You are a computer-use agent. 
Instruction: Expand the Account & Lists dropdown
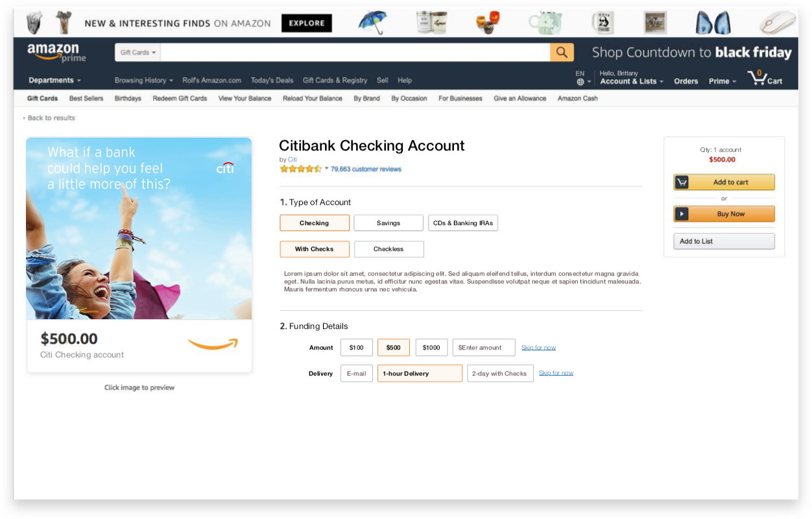coord(632,81)
